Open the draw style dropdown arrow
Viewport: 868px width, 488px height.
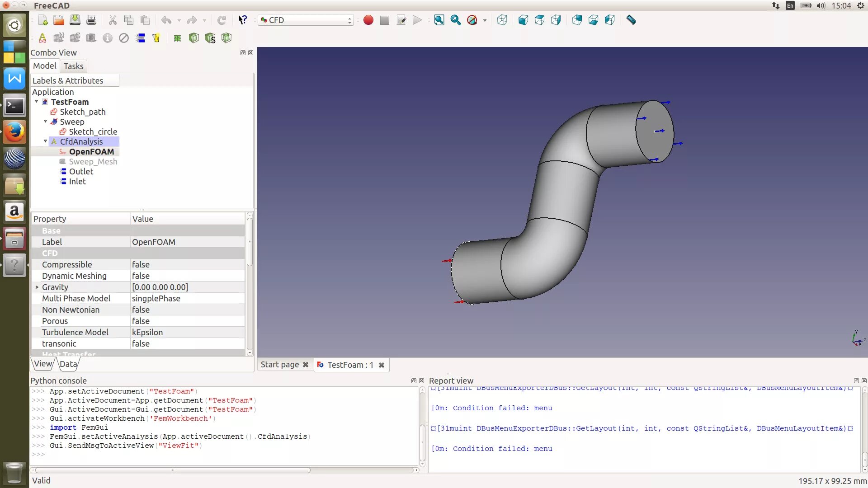(485, 20)
